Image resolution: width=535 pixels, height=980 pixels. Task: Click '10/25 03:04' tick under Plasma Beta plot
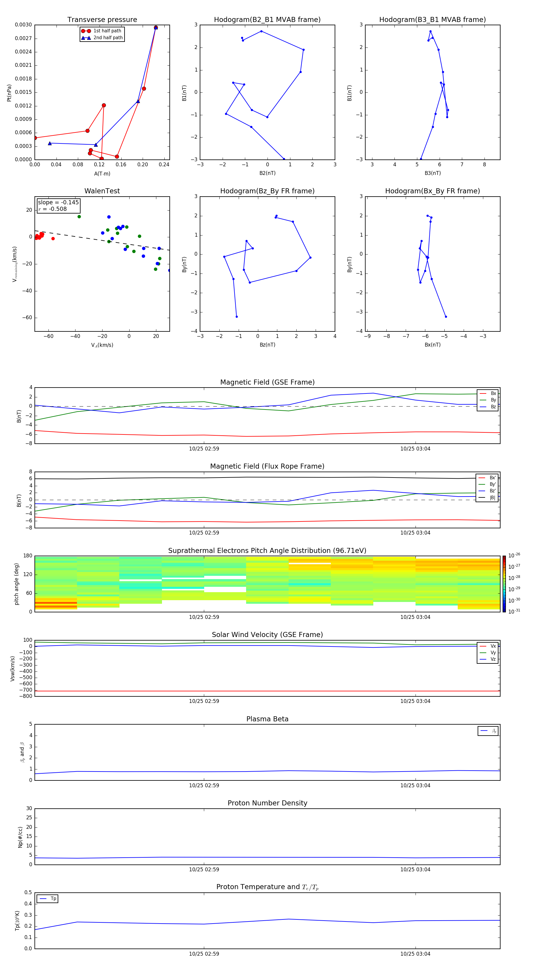coord(415,785)
